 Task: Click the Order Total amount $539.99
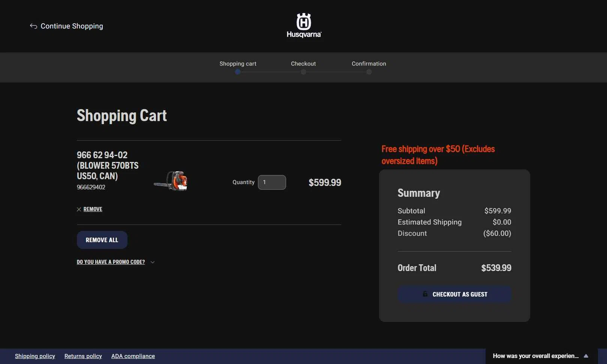(496, 268)
